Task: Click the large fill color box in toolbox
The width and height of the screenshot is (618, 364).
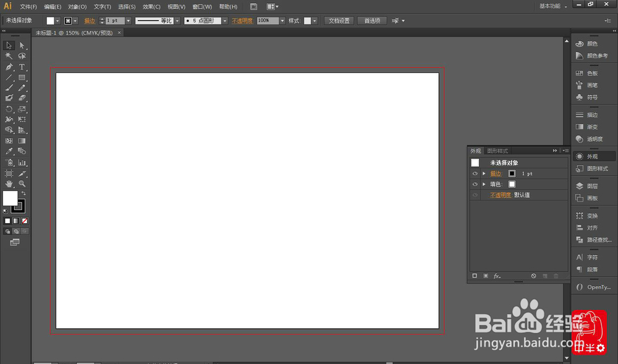Action: (10, 198)
